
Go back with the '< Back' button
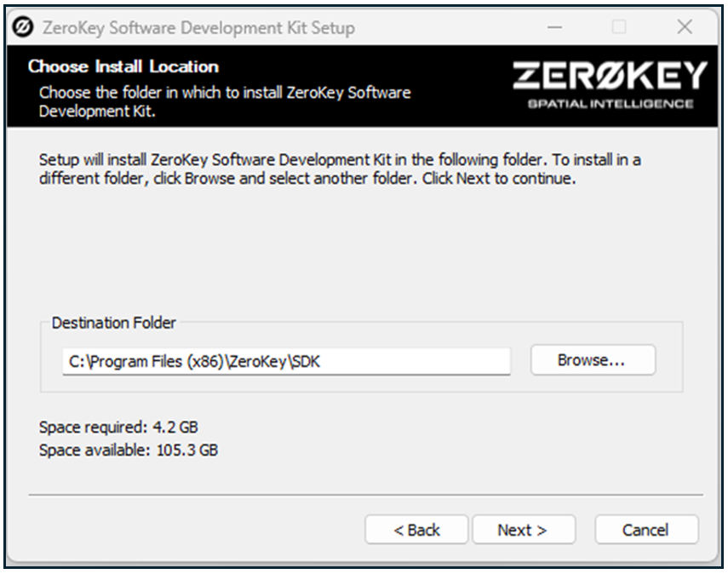(x=416, y=530)
